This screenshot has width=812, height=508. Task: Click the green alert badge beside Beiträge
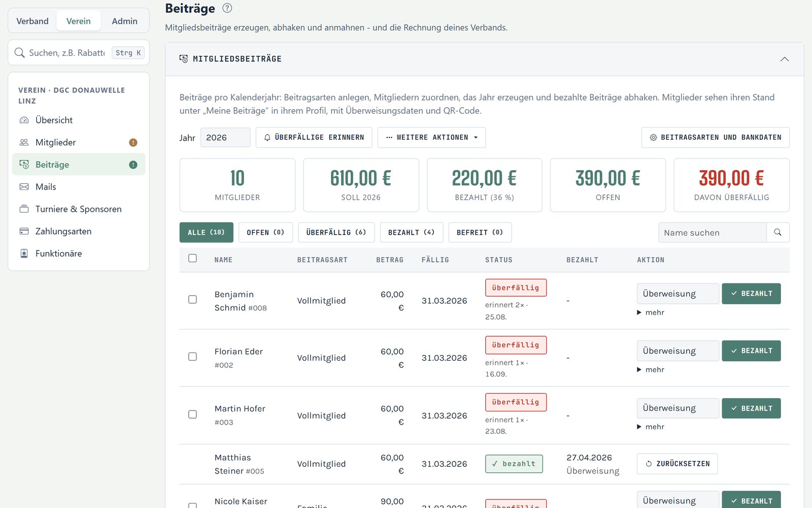(133, 165)
